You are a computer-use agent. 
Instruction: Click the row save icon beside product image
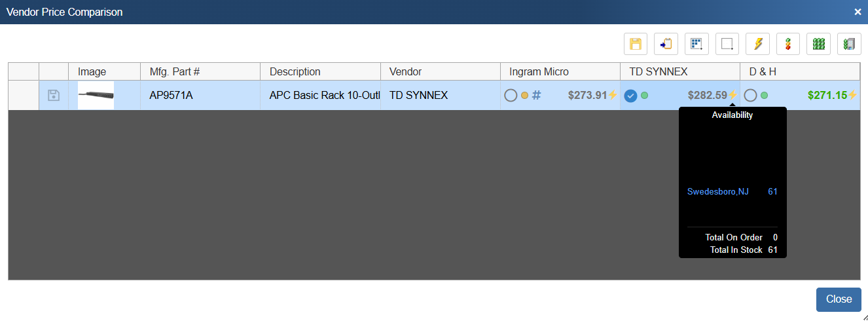pyautogui.click(x=54, y=96)
